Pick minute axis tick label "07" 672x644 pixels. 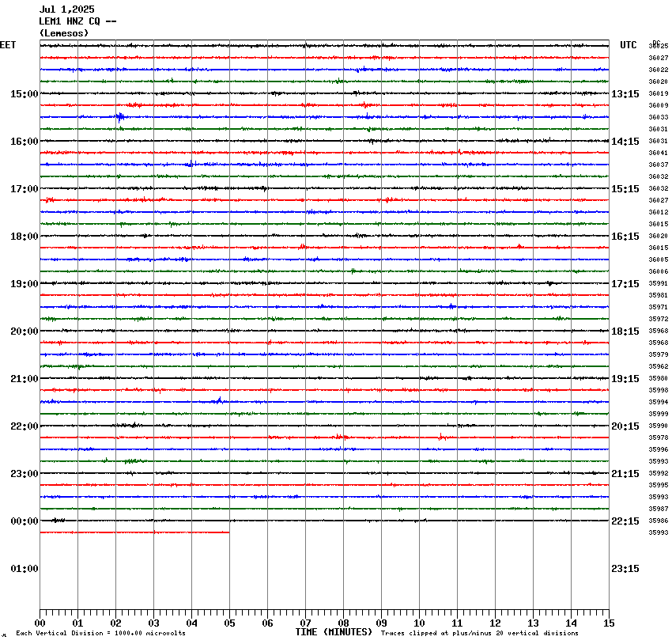click(305, 623)
